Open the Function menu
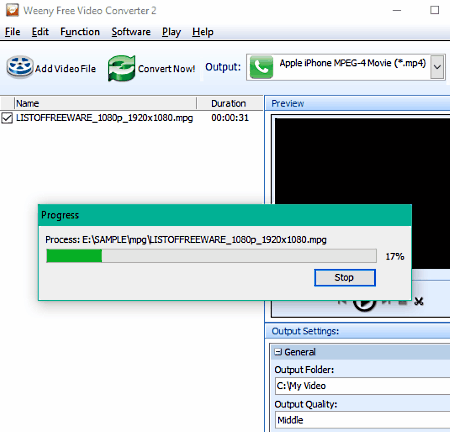The width and height of the screenshot is (450, 432). pos(80,32)
